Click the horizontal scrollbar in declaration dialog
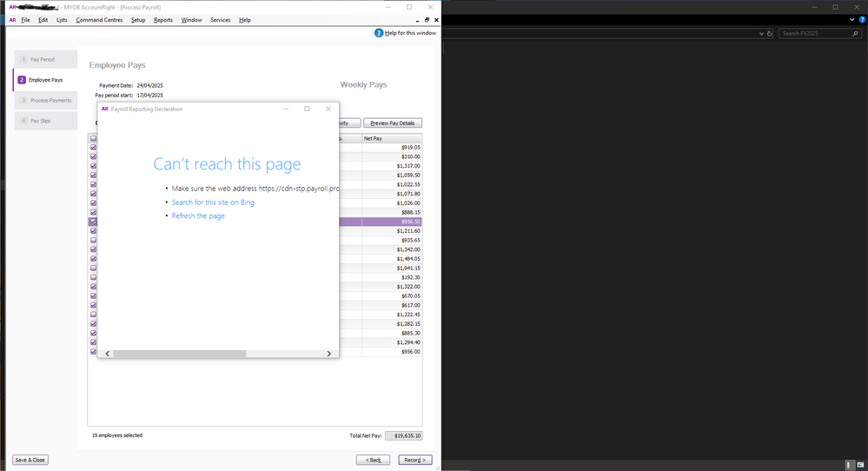This screenshot has height=471, width=868. (x=180, y=354)
